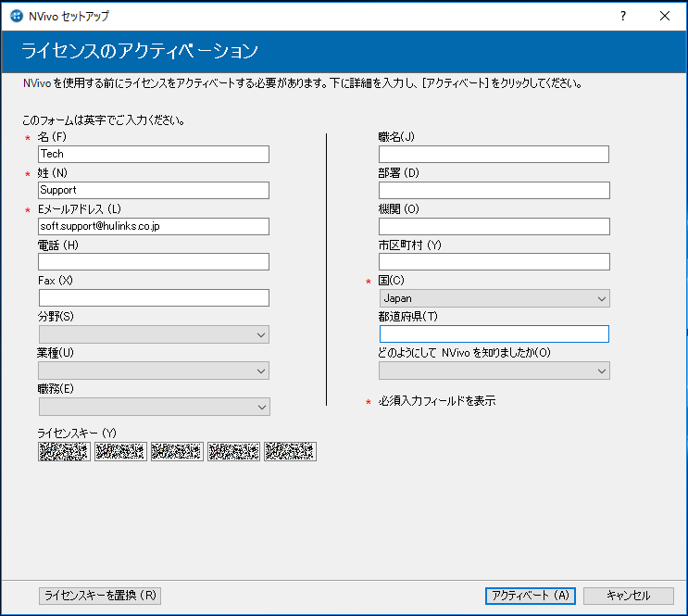Viewport: 688px width, 616px height.
Task: Expand the 業種(U) dropdown list
Action: (x=154, y=371)
